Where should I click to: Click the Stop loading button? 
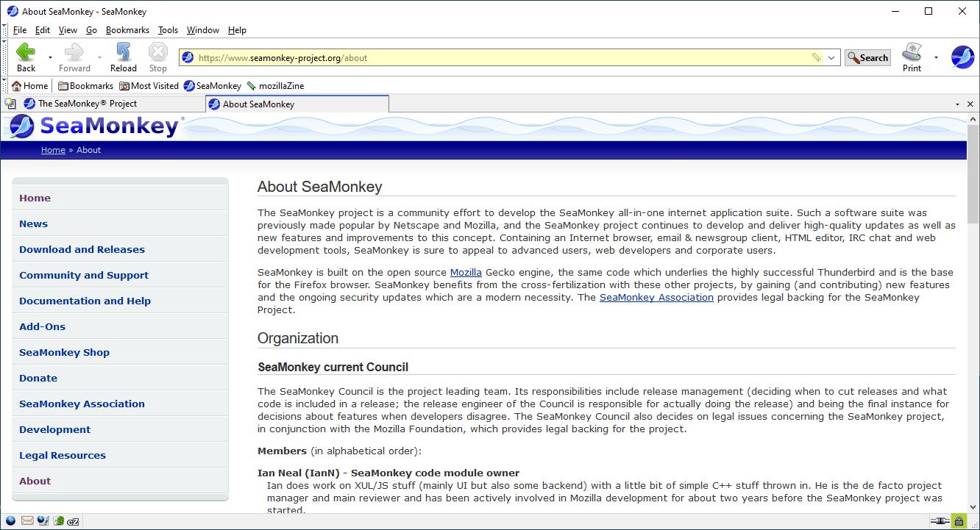click(x=158, y=57)
